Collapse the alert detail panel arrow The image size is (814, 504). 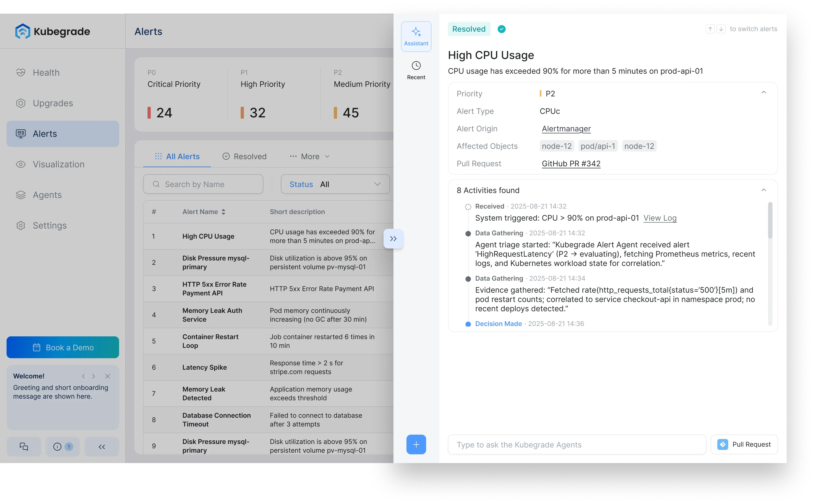click(x=393, y=239)
